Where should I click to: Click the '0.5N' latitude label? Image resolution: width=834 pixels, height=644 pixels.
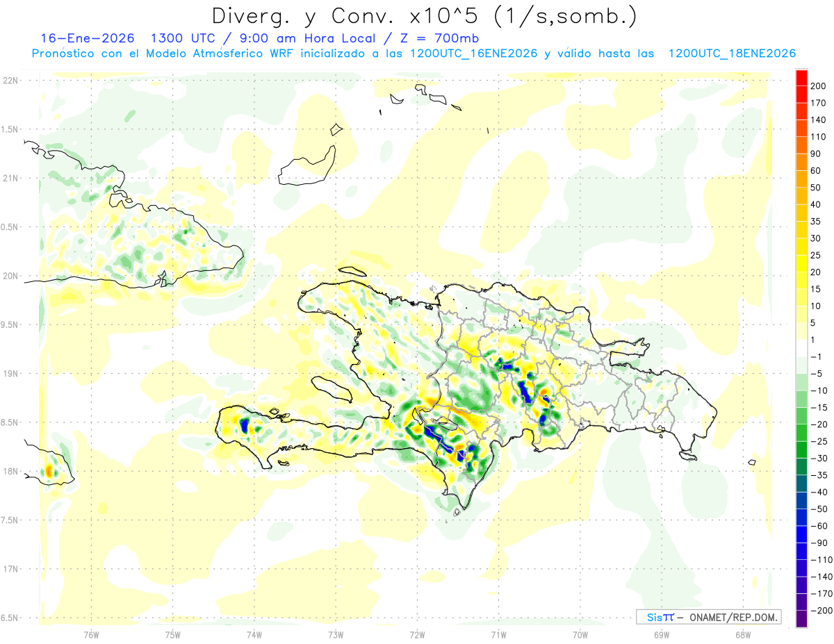pos(10,227)
